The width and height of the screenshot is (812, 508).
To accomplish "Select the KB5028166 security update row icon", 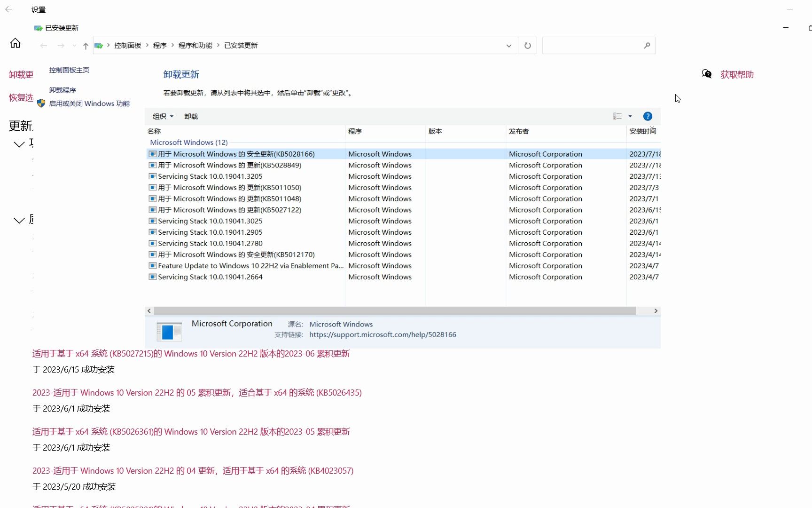I will click(153, 154).
